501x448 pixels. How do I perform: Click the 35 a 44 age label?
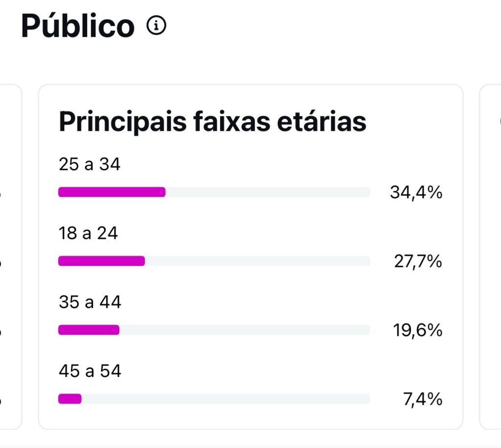90,302
